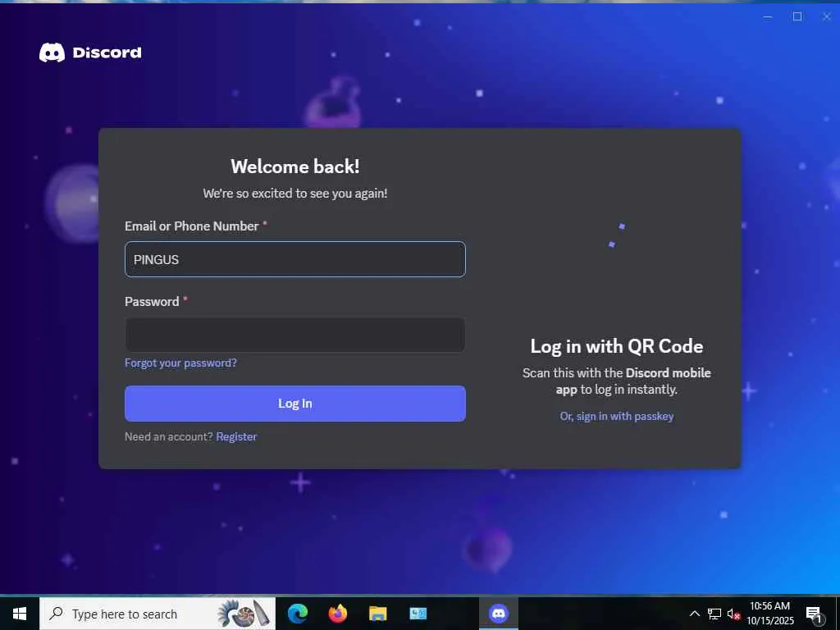This screenshot has height=630, width=840.
Task: Choose Or, sign in with passkey
Action: (617, 416)
